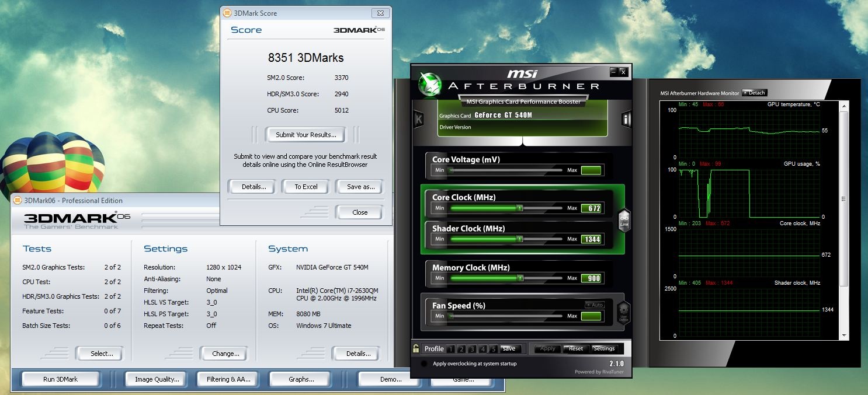Viewport: 868px width, 395px height.
Task: Click the 3DMark Score window title icon
Action: [227, 13]
